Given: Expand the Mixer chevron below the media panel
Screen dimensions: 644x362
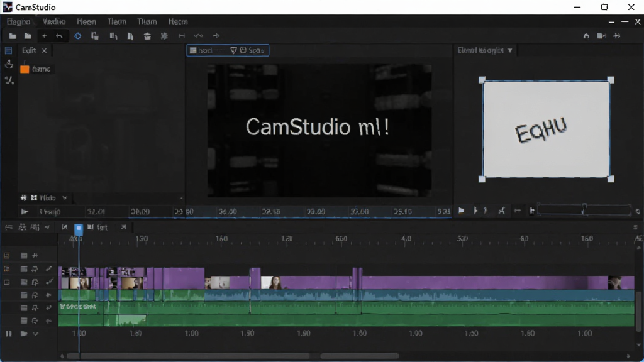Looking at the screenshot, I should coord(65,198).
